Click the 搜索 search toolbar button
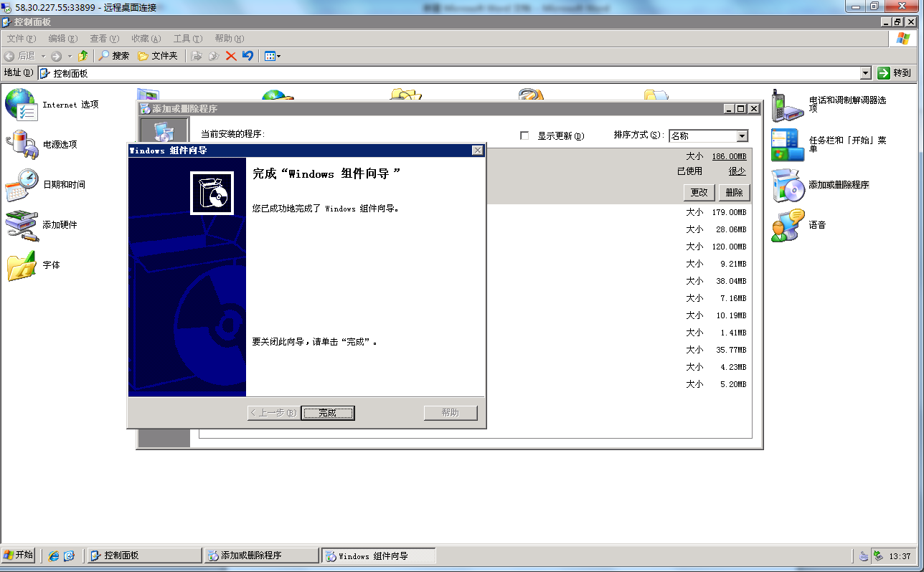This screenshot has height=572, width=924. click(x=114, y=56)
